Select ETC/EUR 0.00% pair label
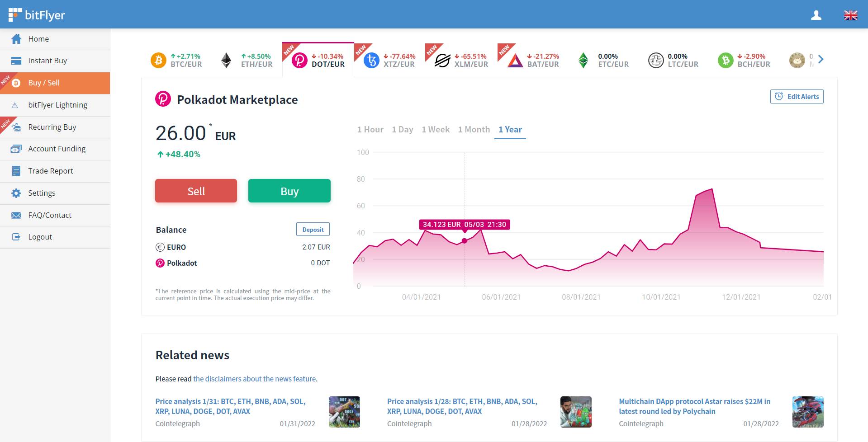 (x=613, y=60)
